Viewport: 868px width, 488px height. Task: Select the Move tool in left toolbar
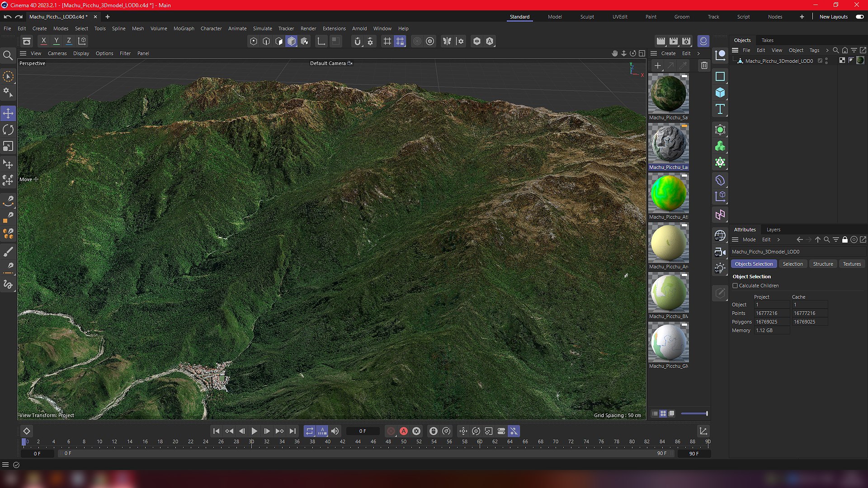pyautogui.click(x=8, y=113)
